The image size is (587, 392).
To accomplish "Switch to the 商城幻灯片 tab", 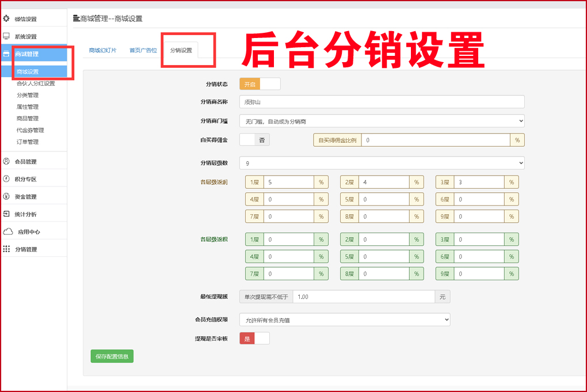I will click(102, 50).
